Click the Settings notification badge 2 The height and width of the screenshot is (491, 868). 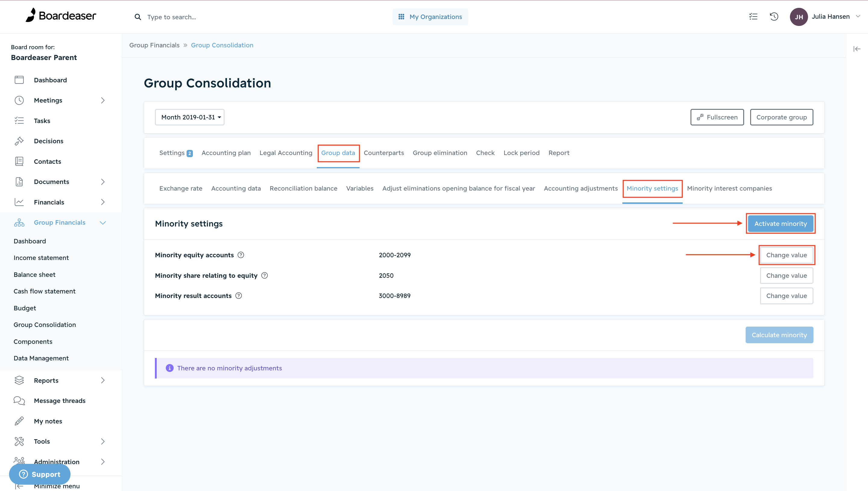click(190, 154)
